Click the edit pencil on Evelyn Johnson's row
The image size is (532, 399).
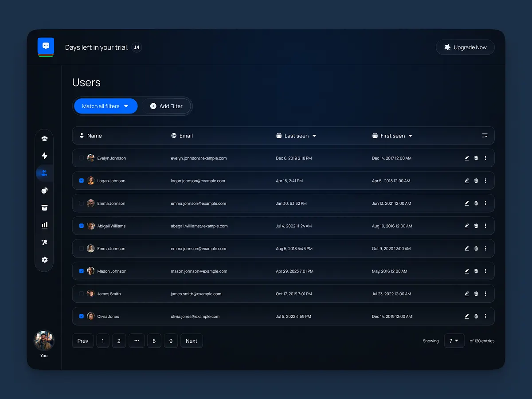click(466, 158)
